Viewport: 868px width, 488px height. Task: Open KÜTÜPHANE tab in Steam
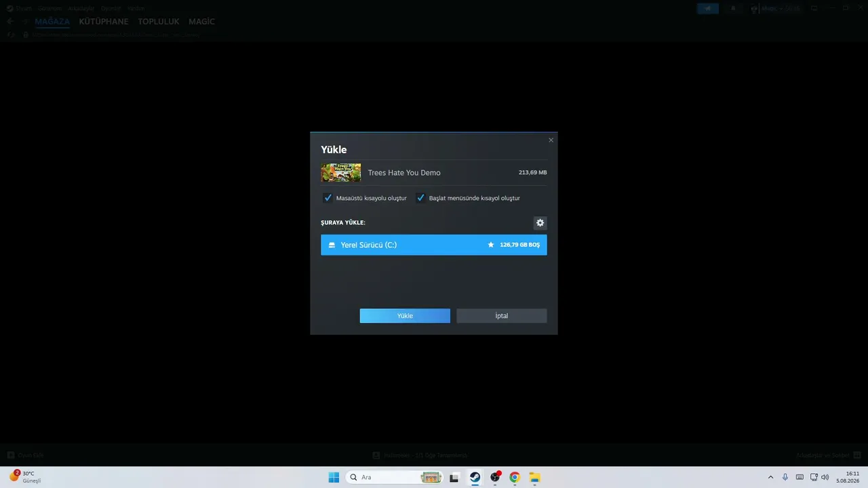104,22
